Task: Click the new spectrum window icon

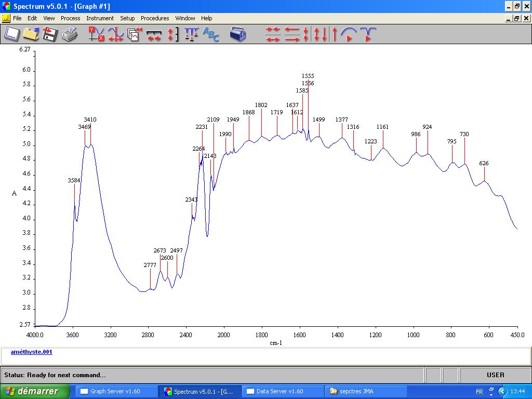Action: coord(11,35)
